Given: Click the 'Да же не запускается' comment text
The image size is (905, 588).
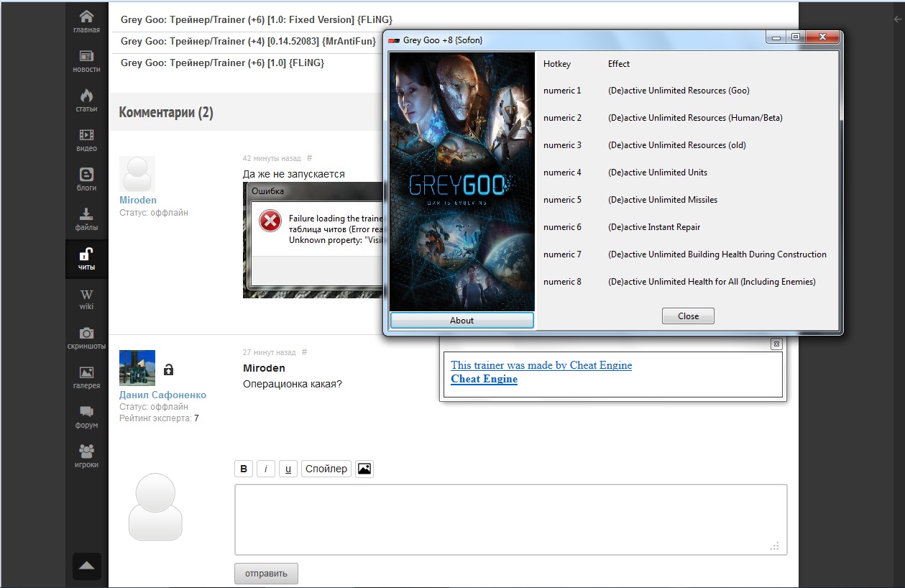Looking at the screenshot, I should pos(294,174).
